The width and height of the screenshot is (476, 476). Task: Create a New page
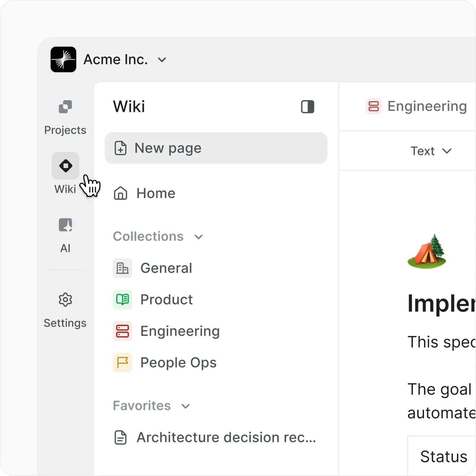[x=216, y=148]
